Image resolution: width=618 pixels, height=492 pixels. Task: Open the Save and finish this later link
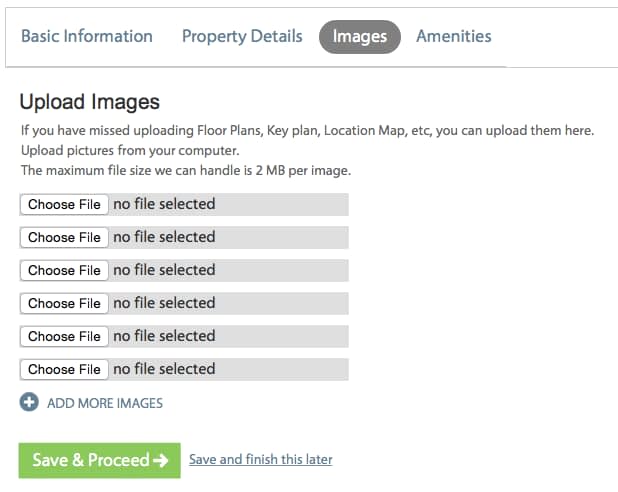pyautogui.click(x=261, y=459)
